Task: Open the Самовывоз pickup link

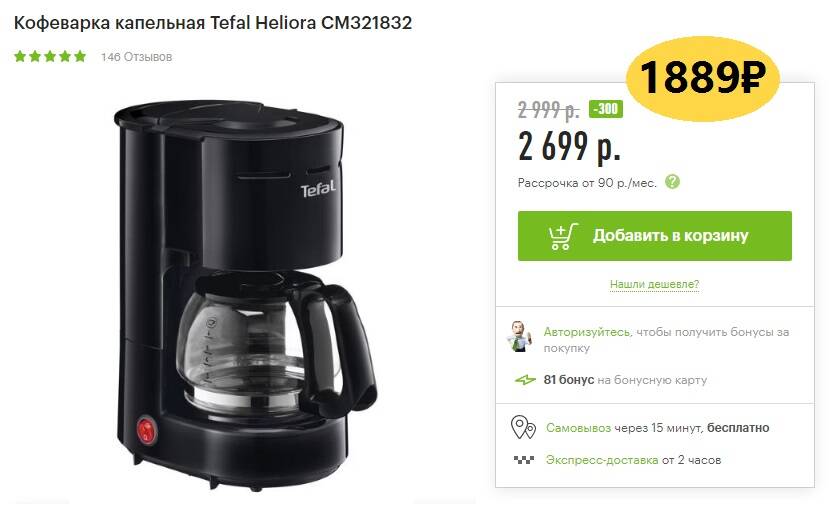Action: click(x=578, y=428)
